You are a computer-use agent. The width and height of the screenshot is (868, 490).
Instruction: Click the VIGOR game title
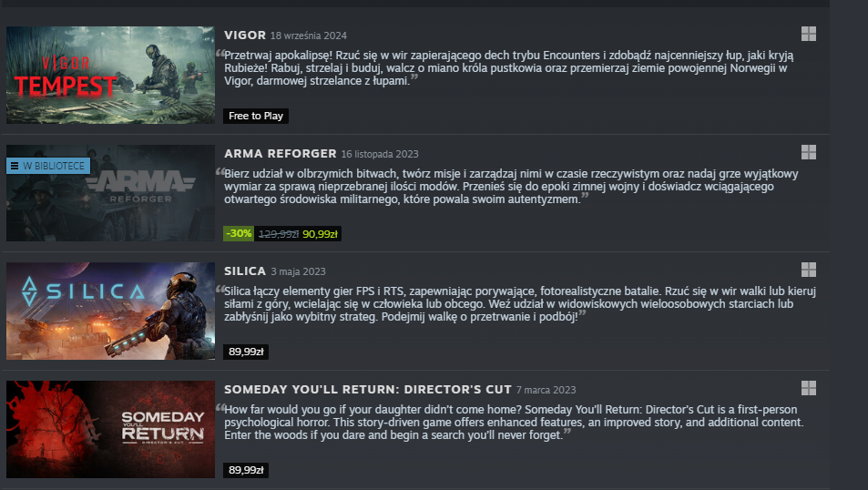pos(245,35)
